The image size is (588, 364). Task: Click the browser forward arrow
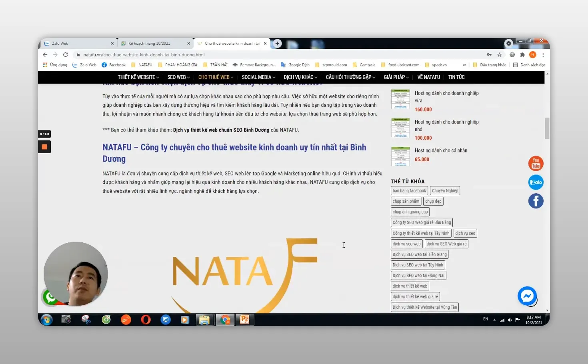[55, 55]
